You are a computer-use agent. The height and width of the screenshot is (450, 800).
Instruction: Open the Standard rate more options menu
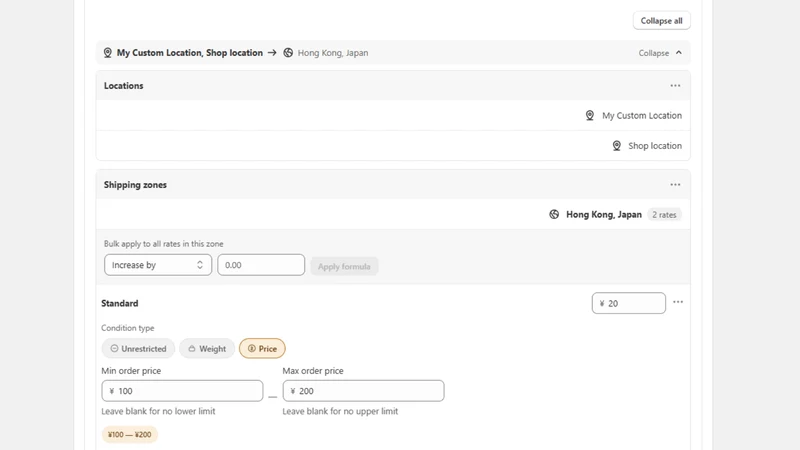pyautogui.click(x=678, y=302)
